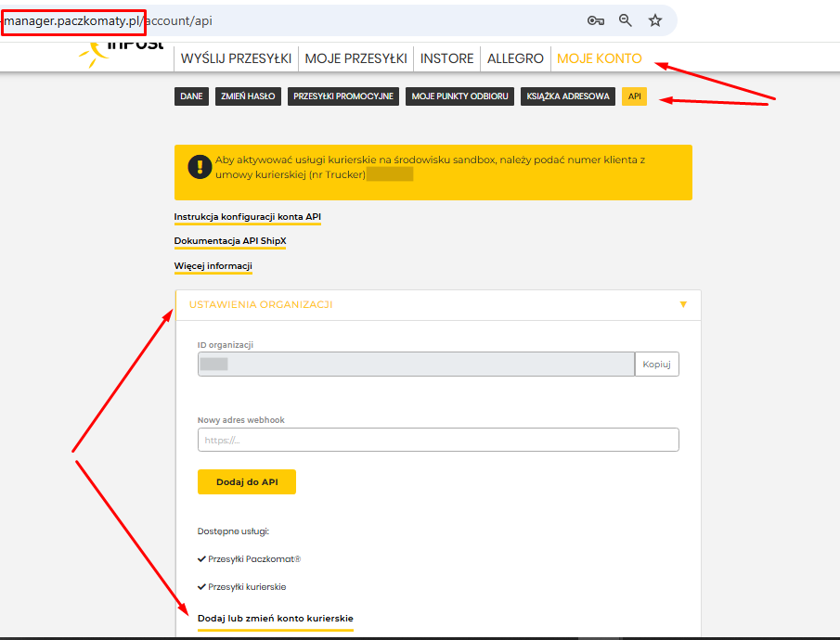The height and width of the screenshot is (640, 840).
Task: Click the sandbox courier activation notice text
Action: pyautogui.click(x=430, y=167)
